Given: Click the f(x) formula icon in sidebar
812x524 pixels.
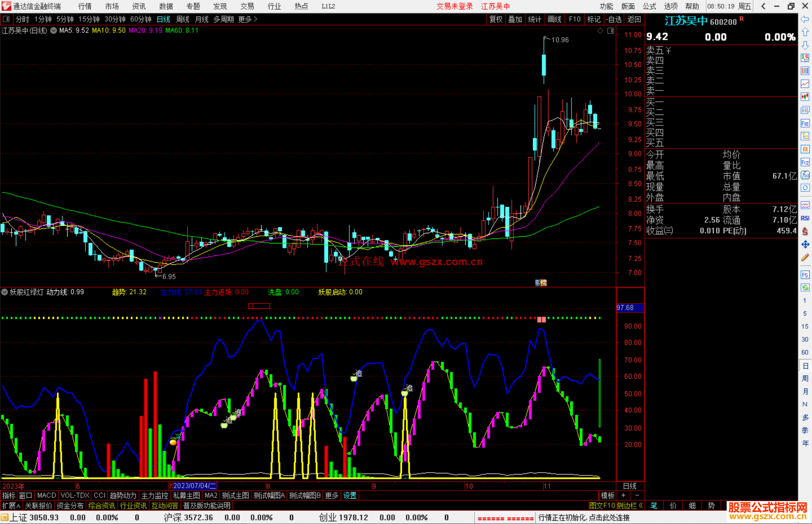Looking at the screenshot, I should tap(805, 175).
